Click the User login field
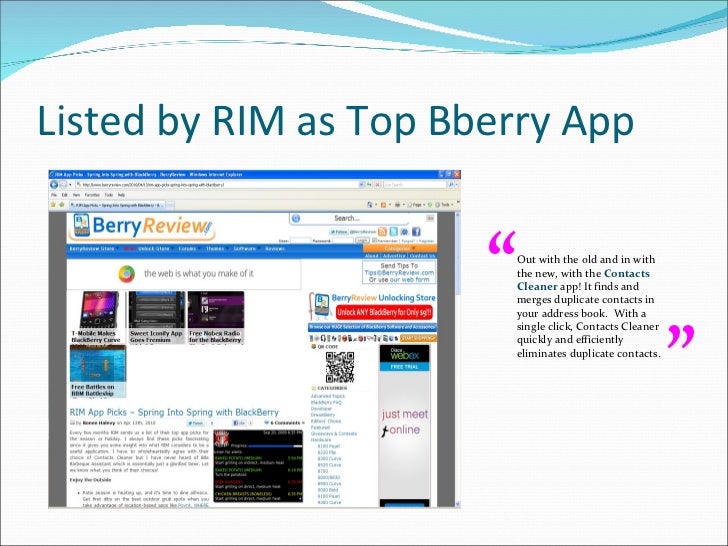The height and width of the screenshot is (546, 728). 300,240
